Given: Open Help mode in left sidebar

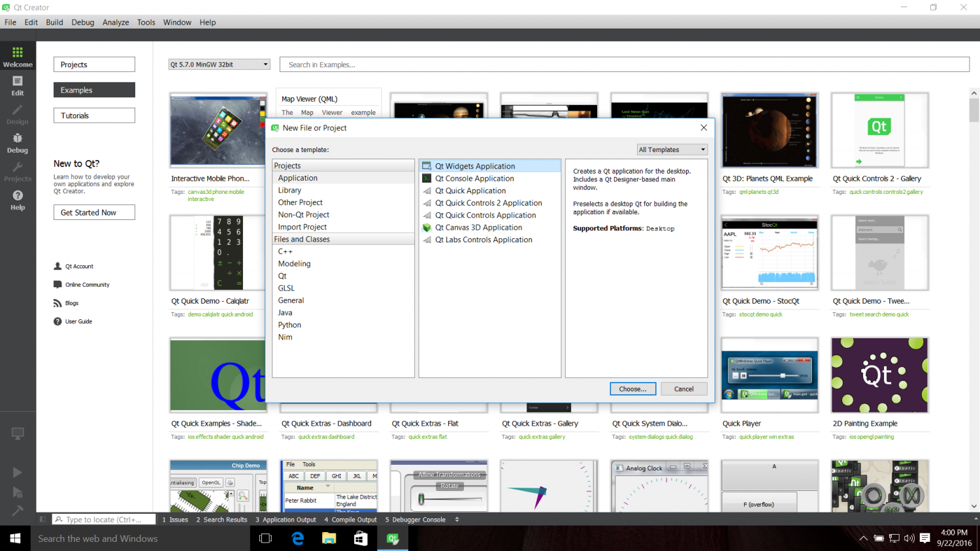Looking at the screenshot, I should (18, 200).
